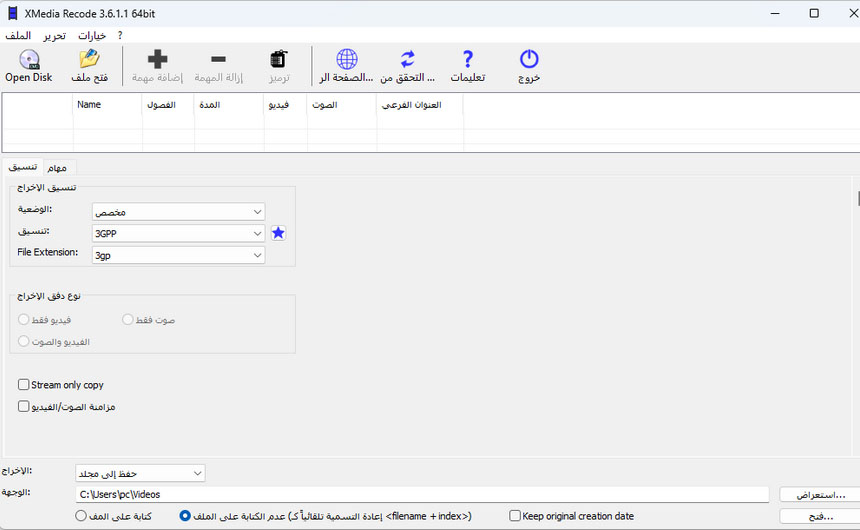Image resolution: width=860 pixels, height=530 pixels.
Task: Click the check for update arrows icon
Action: (x=408, y=59)
